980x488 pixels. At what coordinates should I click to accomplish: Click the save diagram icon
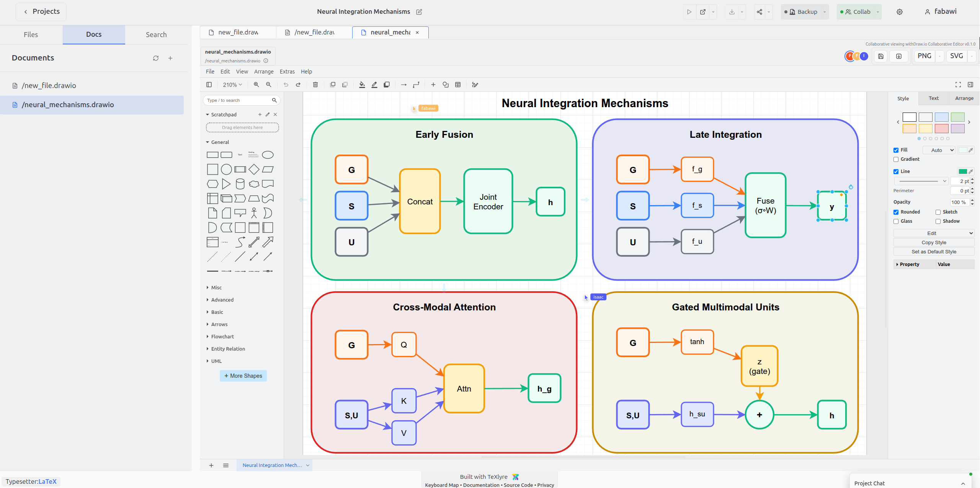click(x=881, y=56)
